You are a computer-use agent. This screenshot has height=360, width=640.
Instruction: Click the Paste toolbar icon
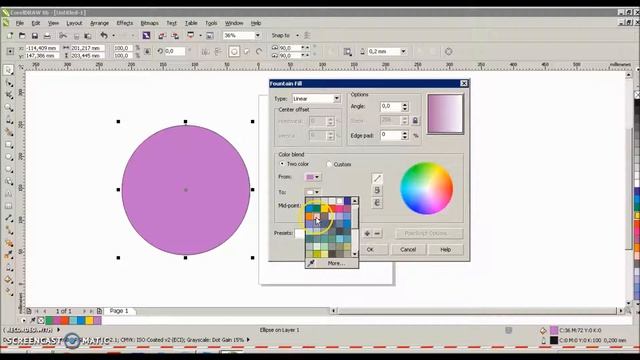[88, 36]
